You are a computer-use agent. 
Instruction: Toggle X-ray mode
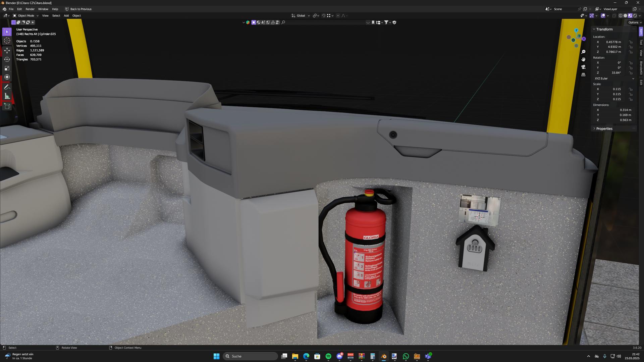pyautogui.click(x=614, y=16)
